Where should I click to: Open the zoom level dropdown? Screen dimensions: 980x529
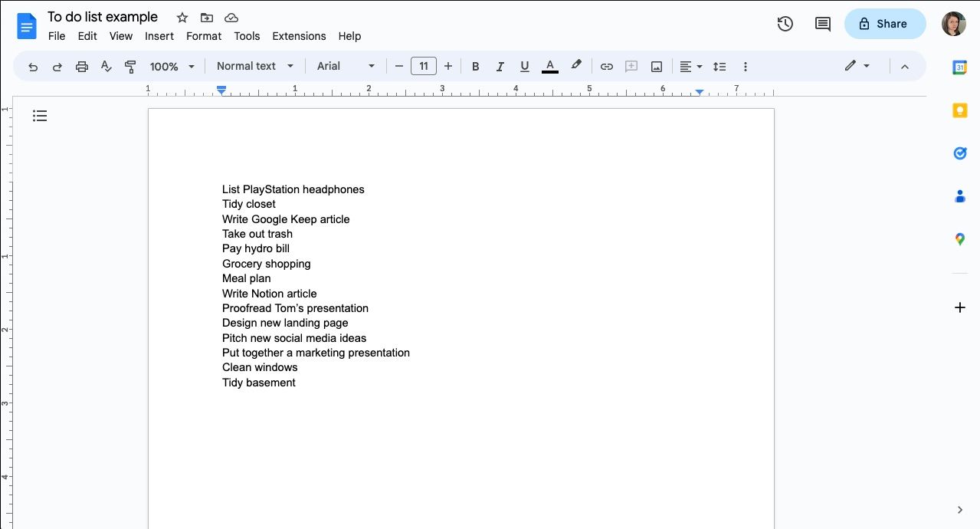(169, 66)
